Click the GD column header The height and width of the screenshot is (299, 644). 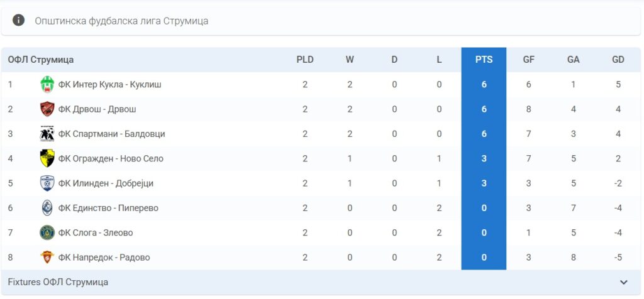(618, 60)
